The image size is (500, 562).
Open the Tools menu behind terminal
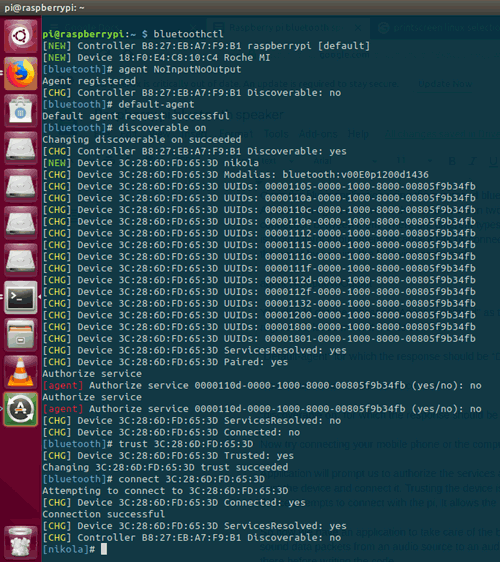pos(276,134)
